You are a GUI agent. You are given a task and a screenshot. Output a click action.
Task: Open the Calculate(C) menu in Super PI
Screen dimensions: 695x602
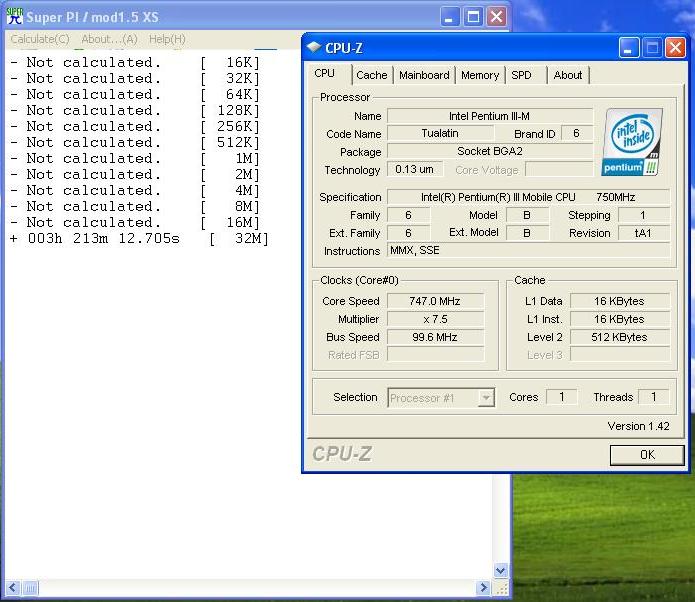(40, 39)
